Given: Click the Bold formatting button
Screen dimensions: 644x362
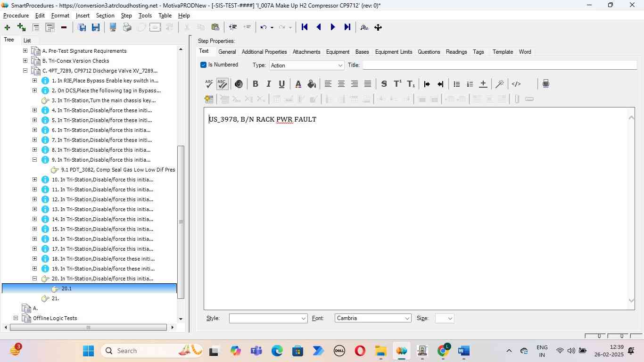Looking at the screenshot, I should (255, 84).
